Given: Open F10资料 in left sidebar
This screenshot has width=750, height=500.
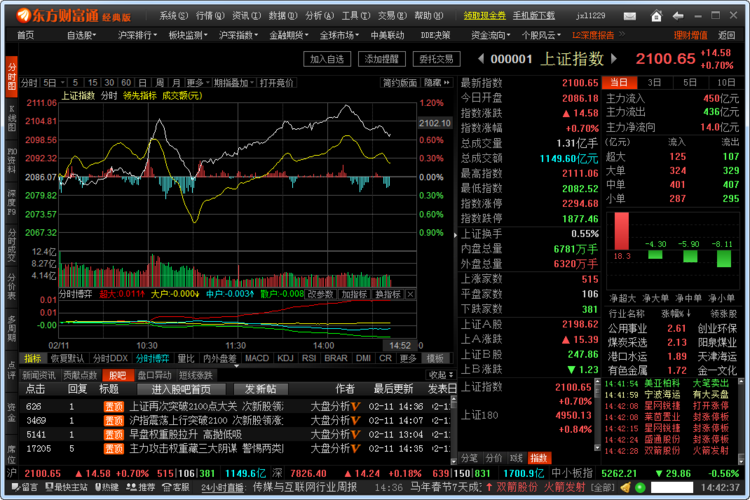Looking at the screenshot, I should [x=11, y=161].
